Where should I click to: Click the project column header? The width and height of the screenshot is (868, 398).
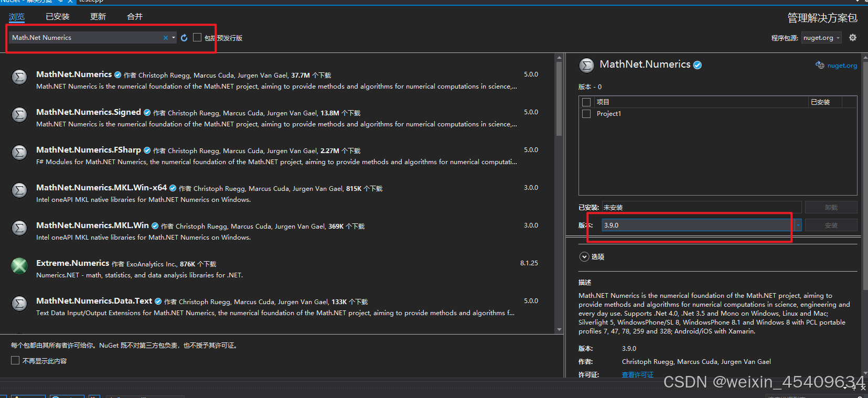pos(701,102)
